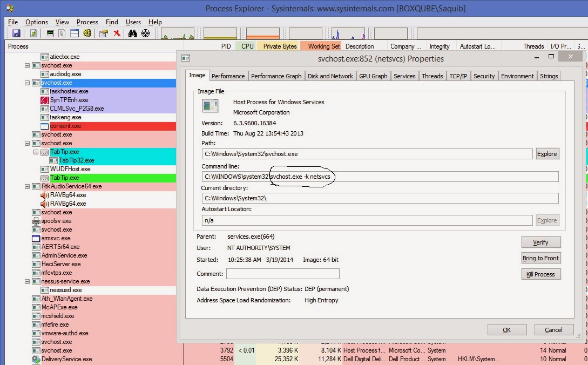Click the red X Kill Process toolbar icon
Image resolution: width=588 pixels, height=365 pixels.
[x=117, y=32]
